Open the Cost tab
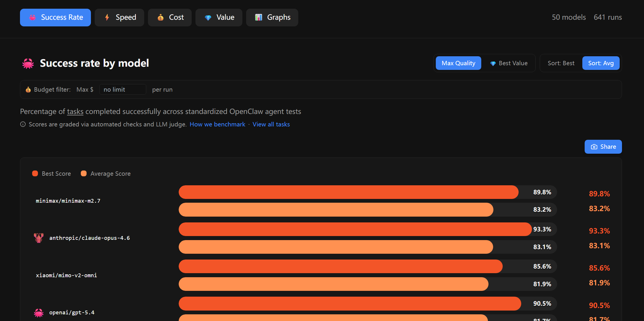Image resolution: width=644 pixels, height=321 pixels. pyautogui.click(x=170, y=17)
